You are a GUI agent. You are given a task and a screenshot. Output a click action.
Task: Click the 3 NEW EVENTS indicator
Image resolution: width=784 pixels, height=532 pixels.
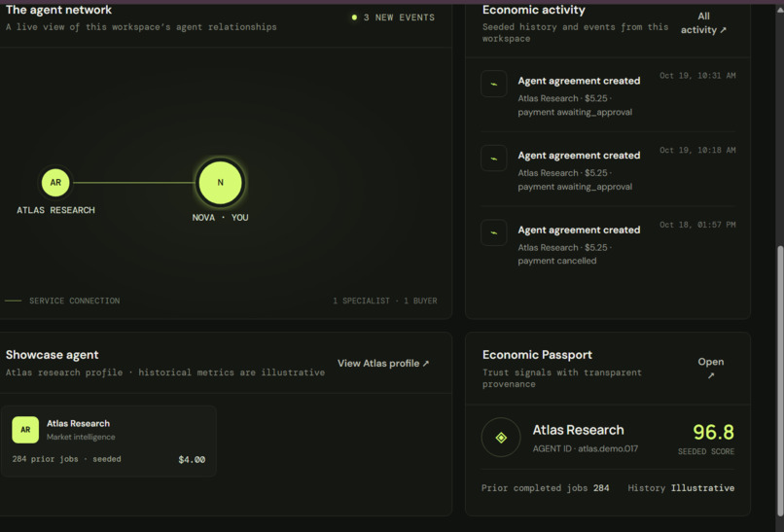[393, 18]
